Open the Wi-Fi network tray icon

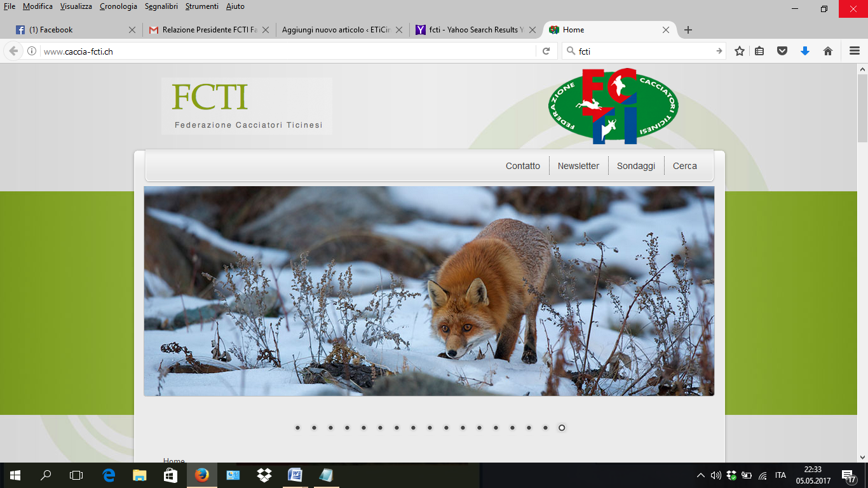click(x=763, y=475)
